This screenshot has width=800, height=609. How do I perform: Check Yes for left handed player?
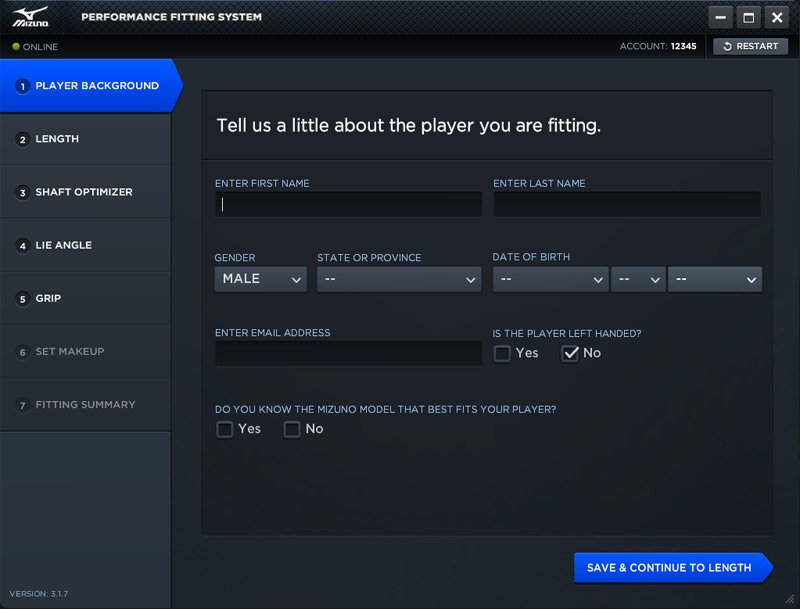pos(502,353)
